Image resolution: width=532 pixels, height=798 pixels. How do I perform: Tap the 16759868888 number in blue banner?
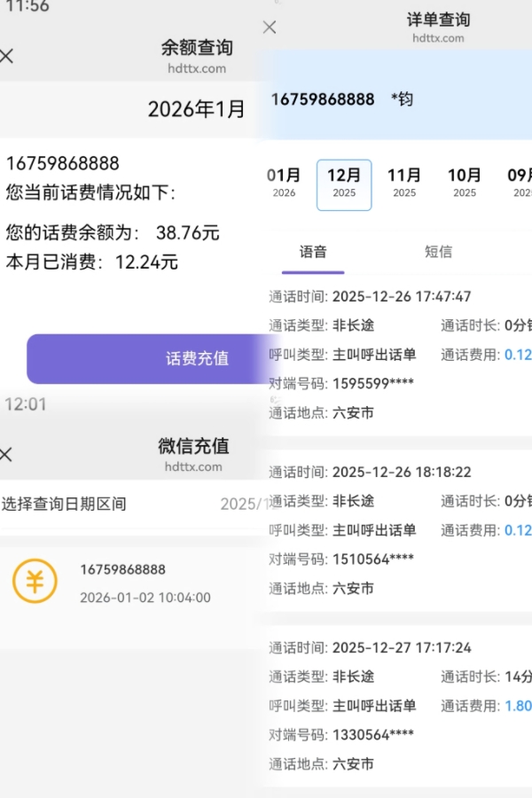click(323, 99)
